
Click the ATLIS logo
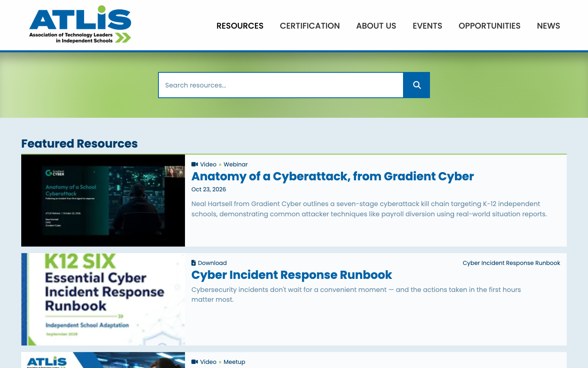(80, 25)
